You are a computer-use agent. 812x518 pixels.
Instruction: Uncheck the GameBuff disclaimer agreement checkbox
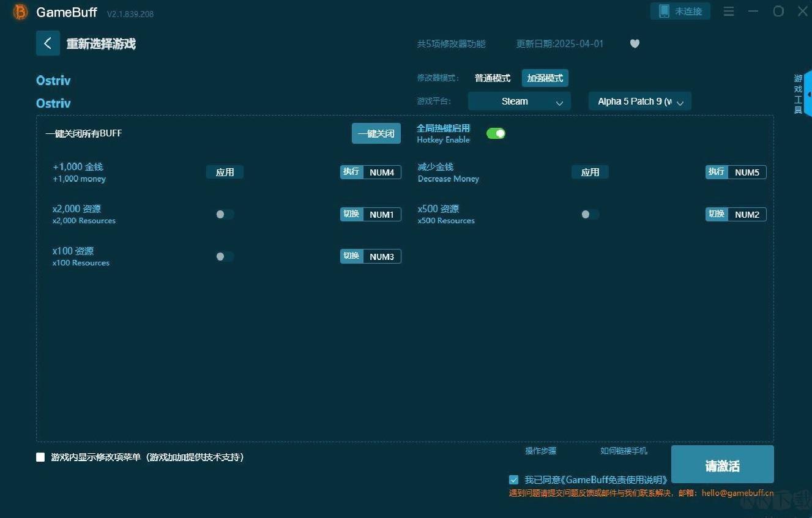coord(513,479)
